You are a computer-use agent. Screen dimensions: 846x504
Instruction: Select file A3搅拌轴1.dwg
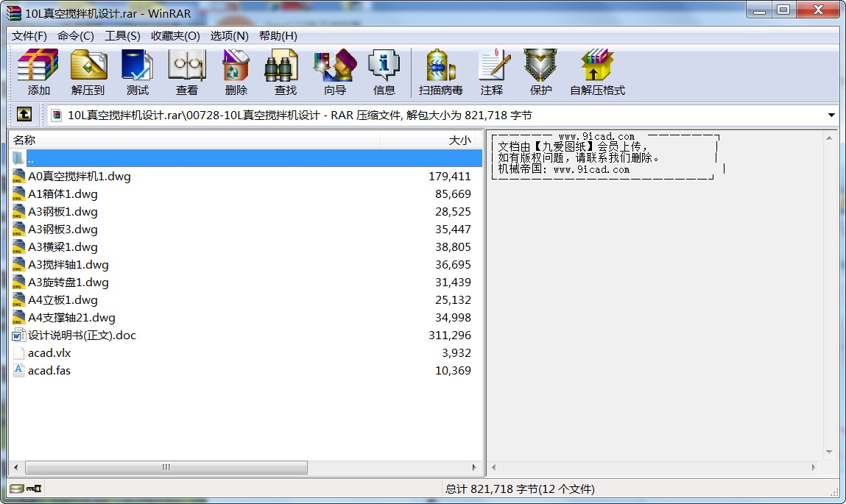(x=68, y=265)
